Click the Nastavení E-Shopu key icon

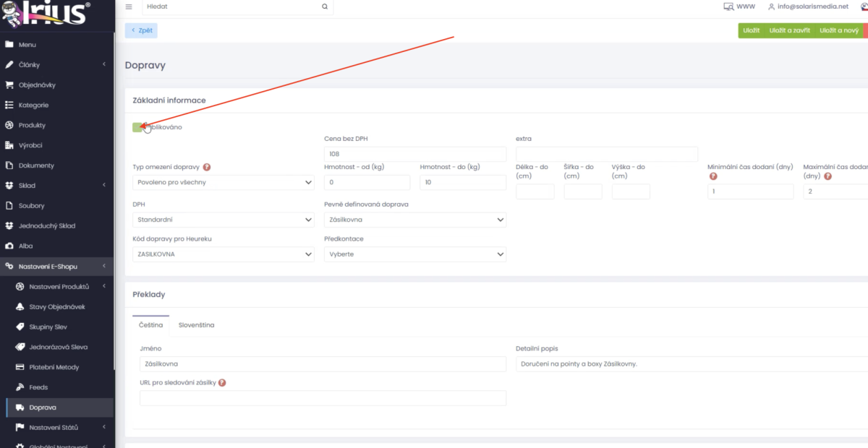(9, 267)
